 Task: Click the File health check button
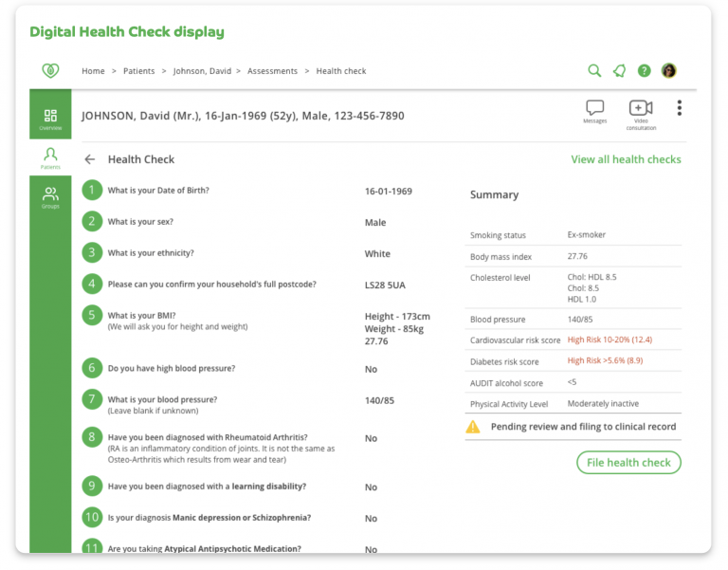(x=628, y=463)
